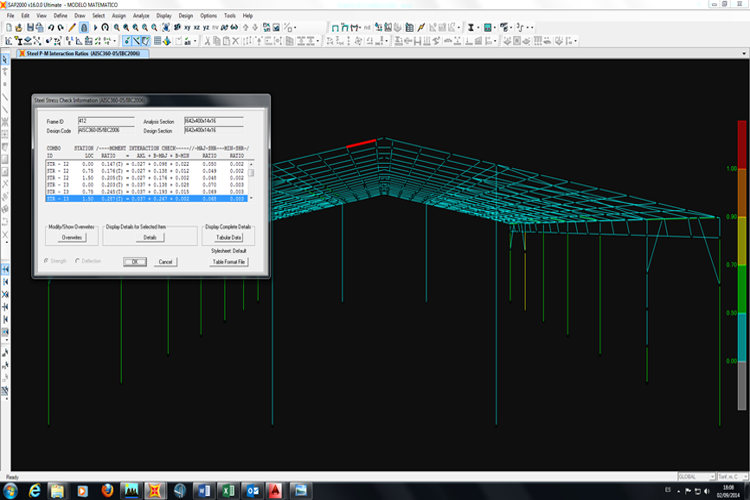Click the Move Up in List arrow icon
The image size is (750, 500).
click(245, 28)
